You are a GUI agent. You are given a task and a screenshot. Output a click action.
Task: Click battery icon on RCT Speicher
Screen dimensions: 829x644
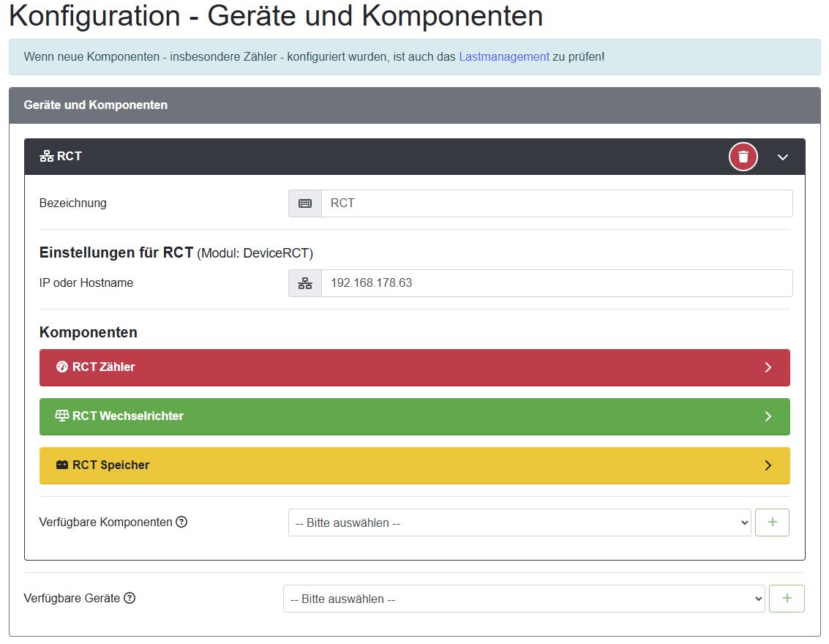click(x=62, y=465)
